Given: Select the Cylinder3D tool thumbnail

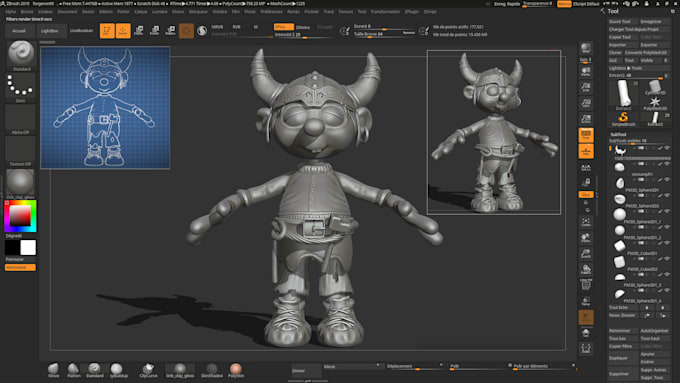Looking at the screenshot, I should pos(654,87).
